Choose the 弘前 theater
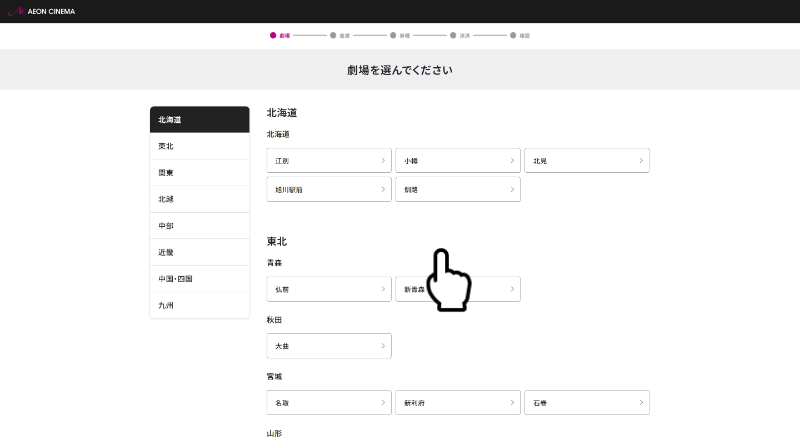Viewport: 800px width, 444px height. [x=329, y=289]
